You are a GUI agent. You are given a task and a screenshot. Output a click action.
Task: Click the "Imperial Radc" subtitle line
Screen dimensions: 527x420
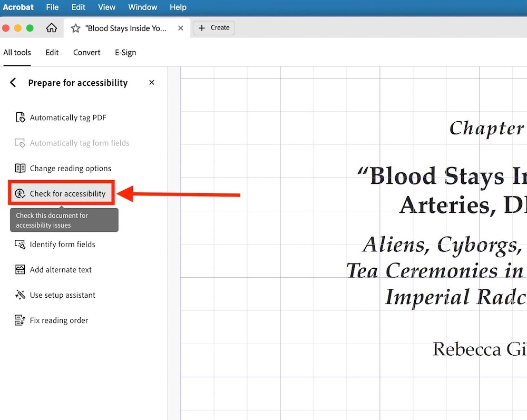[x=455, y=297]
